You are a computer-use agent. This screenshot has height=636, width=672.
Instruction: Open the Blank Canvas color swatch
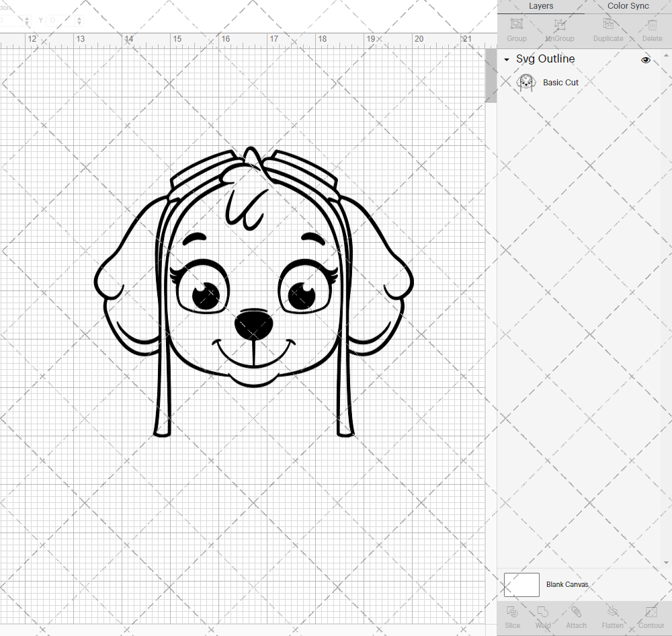pos(521,584)
